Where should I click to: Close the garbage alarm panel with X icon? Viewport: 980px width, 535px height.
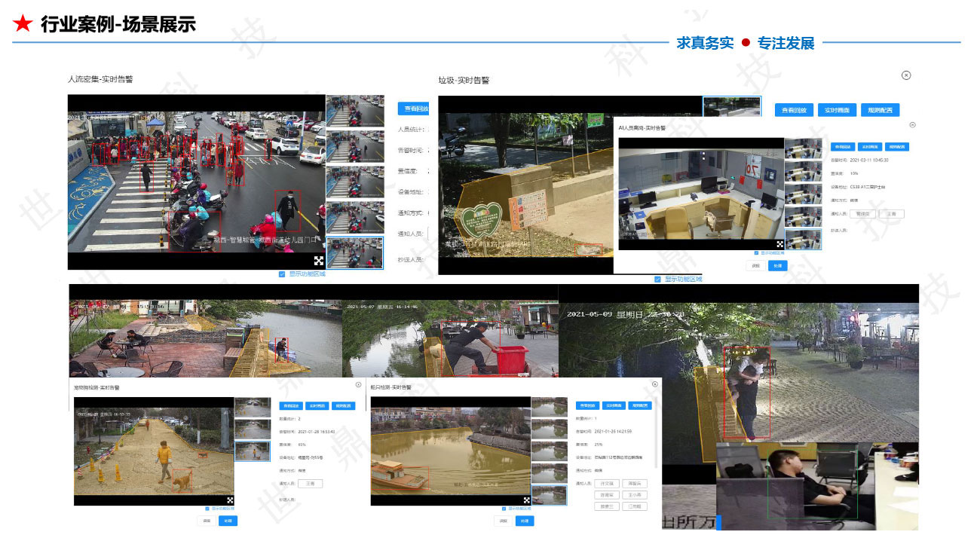click(906, 75)
